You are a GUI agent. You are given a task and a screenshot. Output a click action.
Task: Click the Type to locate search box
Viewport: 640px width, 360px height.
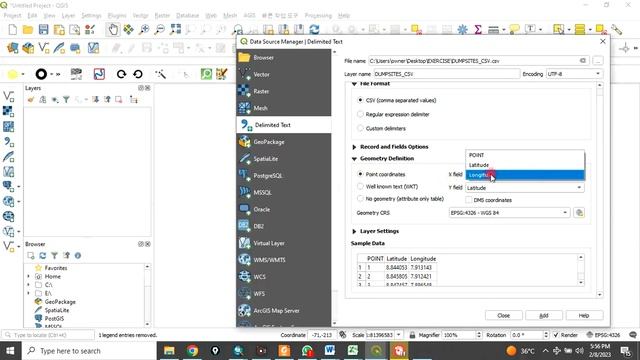(x=48, y=335)
